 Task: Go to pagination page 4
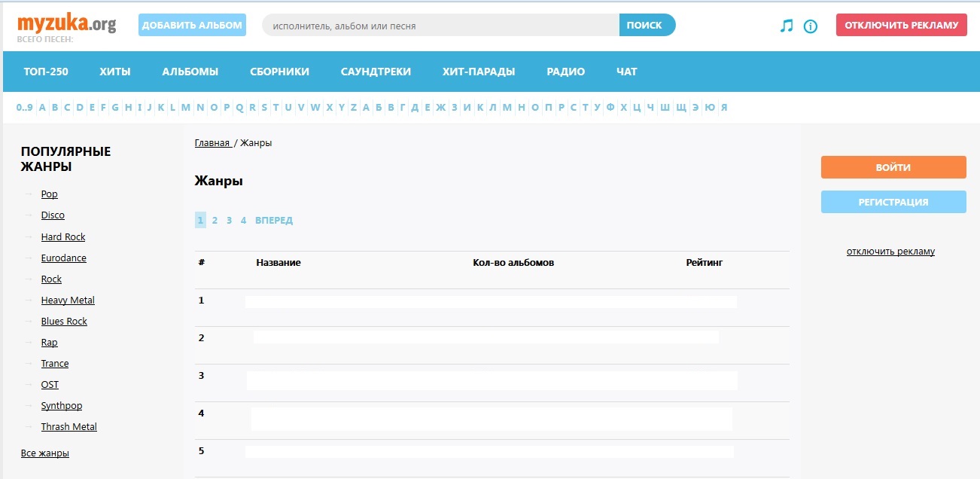point(243,221)
